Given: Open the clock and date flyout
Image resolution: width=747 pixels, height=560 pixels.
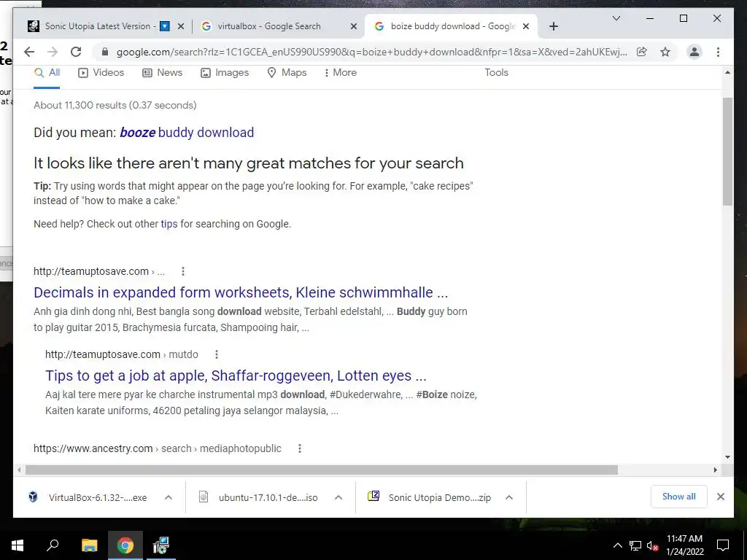Looking at the screenshot, I should point(684,545).
